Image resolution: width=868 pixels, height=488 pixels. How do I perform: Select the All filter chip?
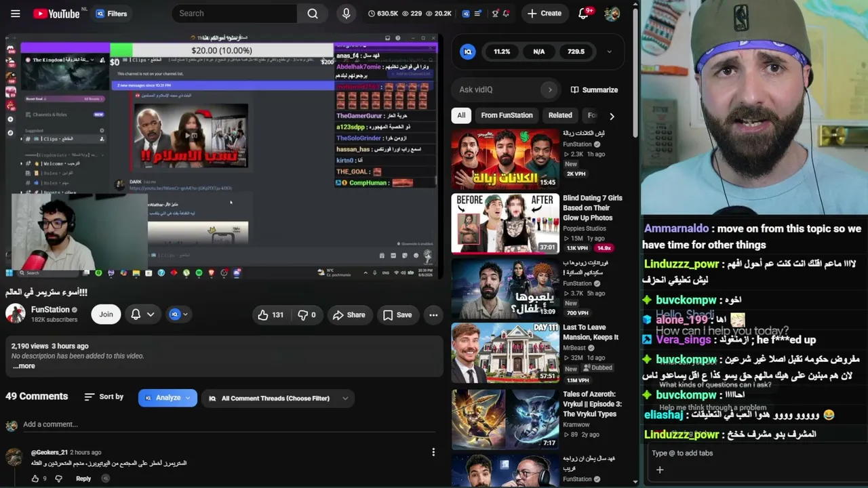[x=461, y=115]
